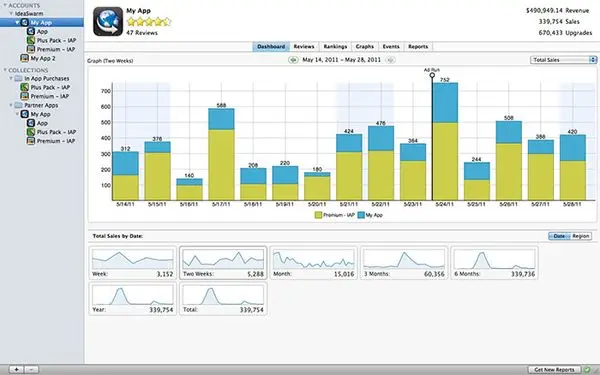Collapse the IdeaSwarm account tree
The height and width of the screenshot is (375, 600).
pos(11,13)
